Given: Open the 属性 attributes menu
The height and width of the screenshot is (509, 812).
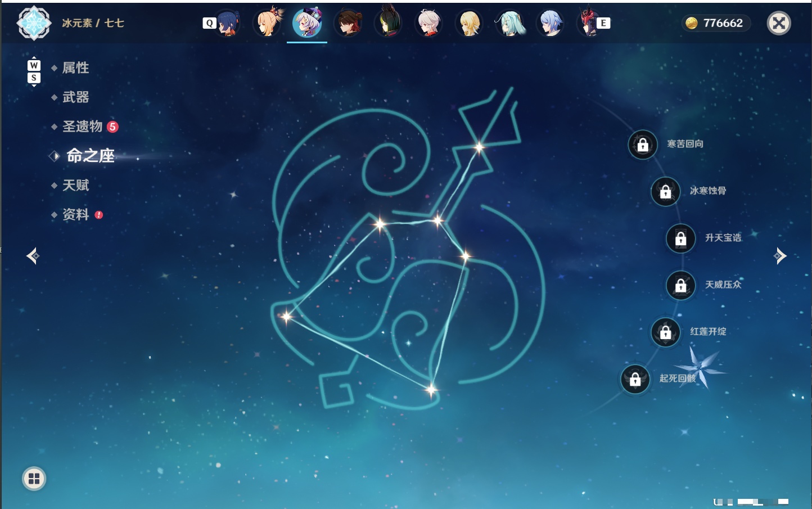Looking at the screenshot, I should 76,68.
